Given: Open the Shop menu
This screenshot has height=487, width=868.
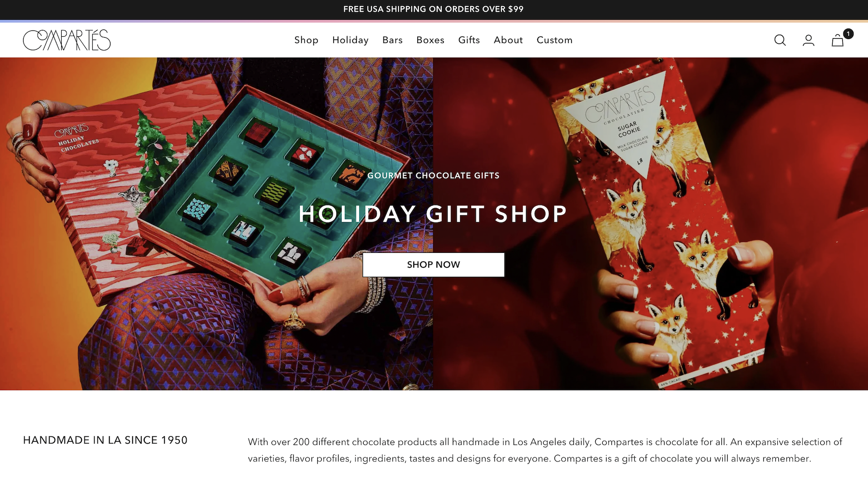Looking at the screenshot, I should (306, 40).
